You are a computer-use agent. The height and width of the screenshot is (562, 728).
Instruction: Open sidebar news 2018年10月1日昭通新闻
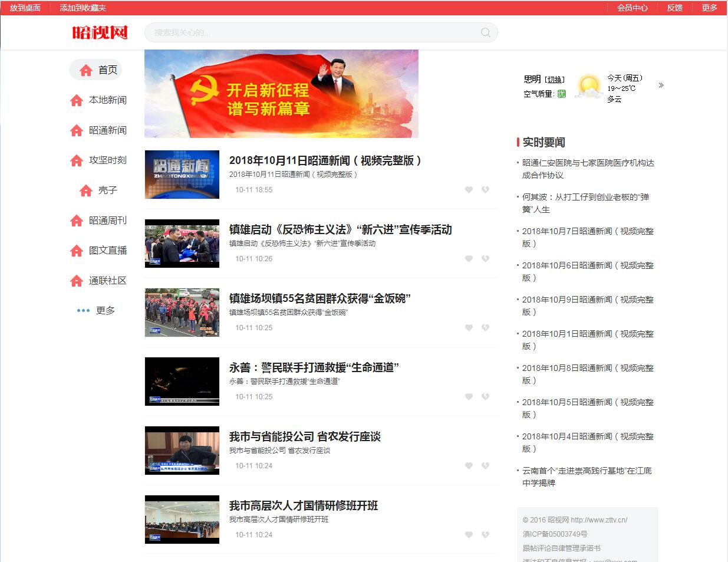[x=588, y=340]
